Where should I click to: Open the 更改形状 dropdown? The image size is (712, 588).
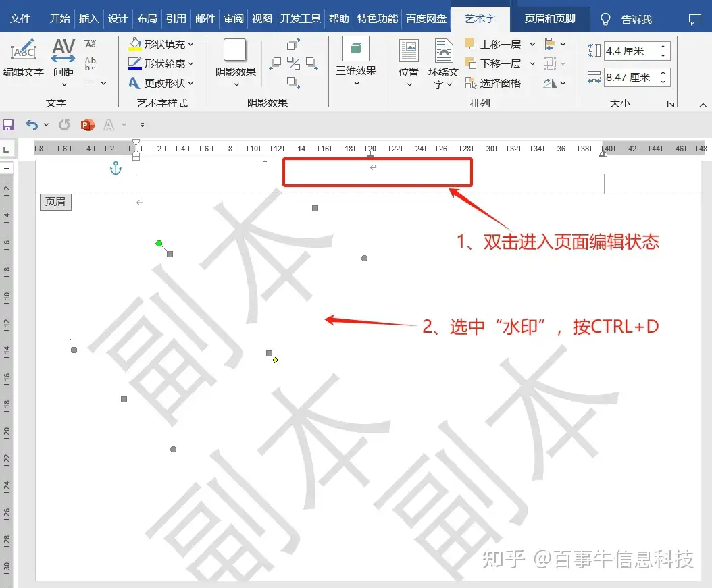[x=190, y=83]
